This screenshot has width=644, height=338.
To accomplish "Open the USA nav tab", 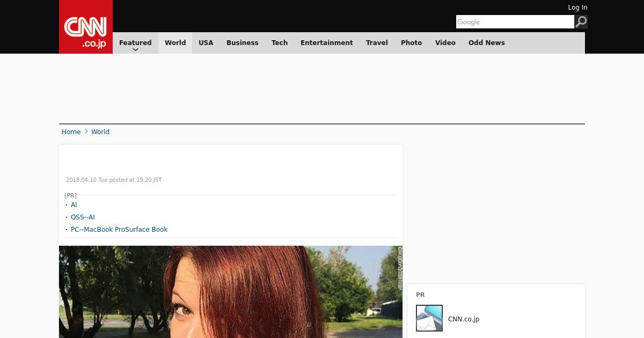I will tap(206, 43).
